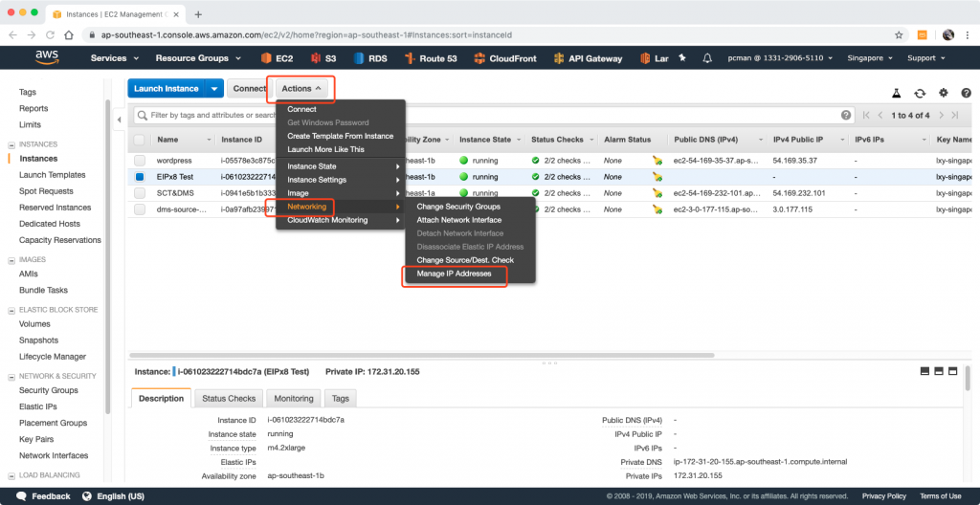
Task: Open the Route 53 shortcut
Action: click(431, 58)
